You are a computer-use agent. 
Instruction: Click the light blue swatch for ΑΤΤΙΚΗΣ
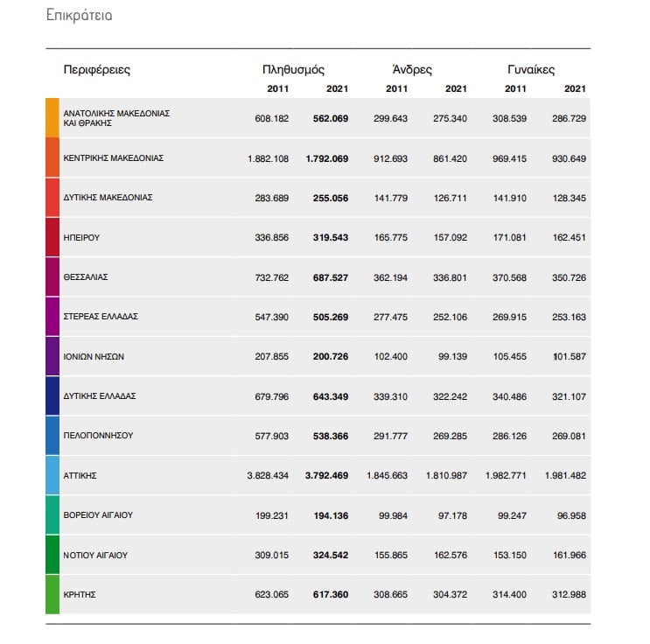(52, 475)
